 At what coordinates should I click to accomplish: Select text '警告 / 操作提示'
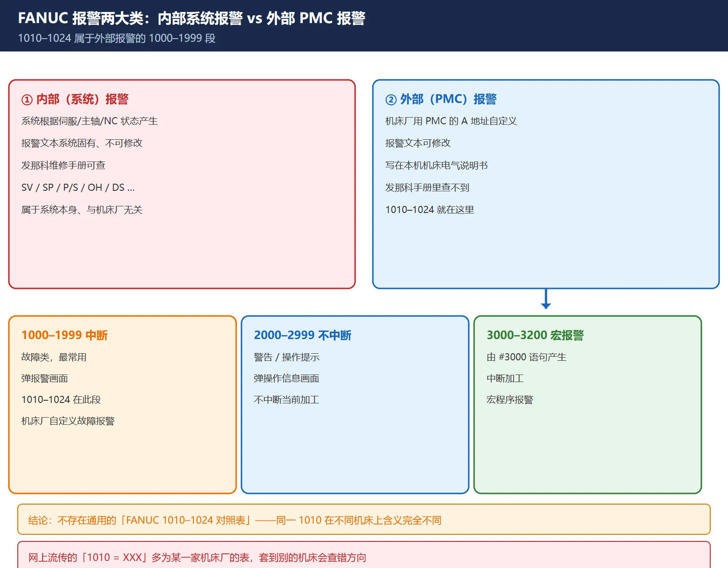[x=287, y=357]
